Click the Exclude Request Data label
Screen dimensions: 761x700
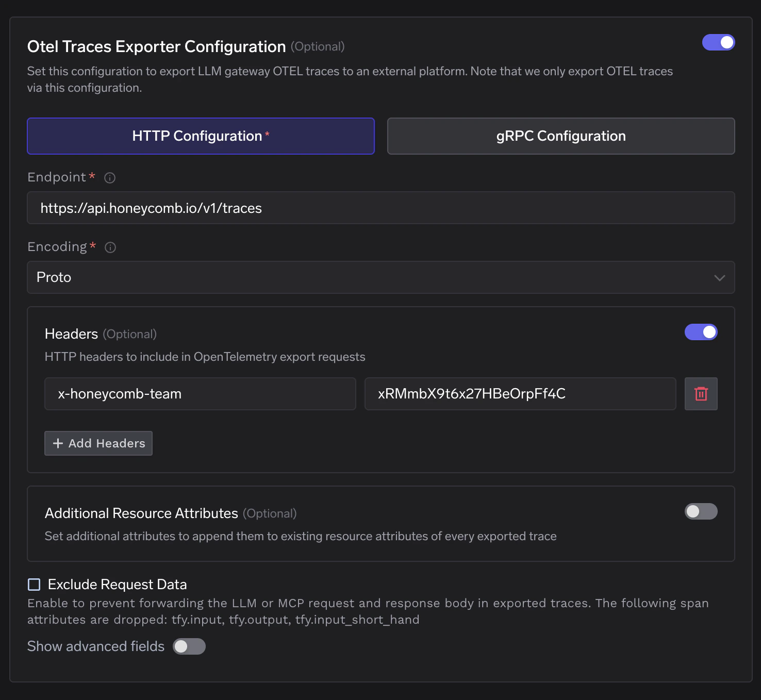coord(118,585)
